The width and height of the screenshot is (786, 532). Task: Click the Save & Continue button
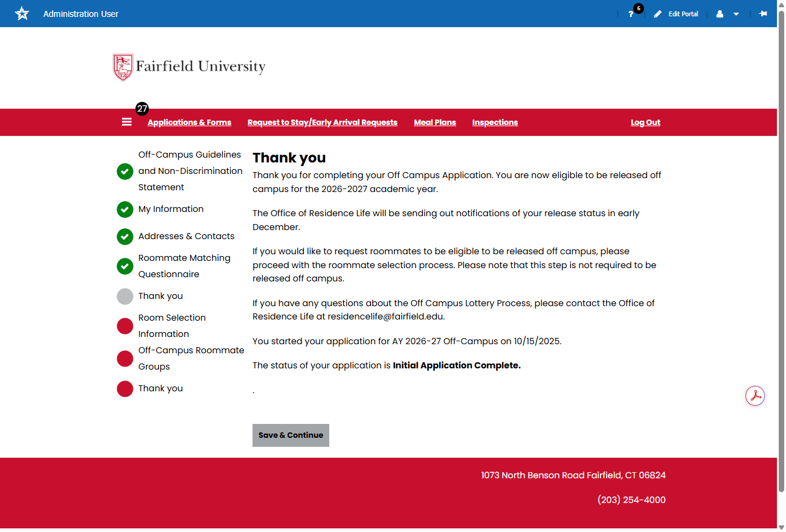[x=291, y=435]
